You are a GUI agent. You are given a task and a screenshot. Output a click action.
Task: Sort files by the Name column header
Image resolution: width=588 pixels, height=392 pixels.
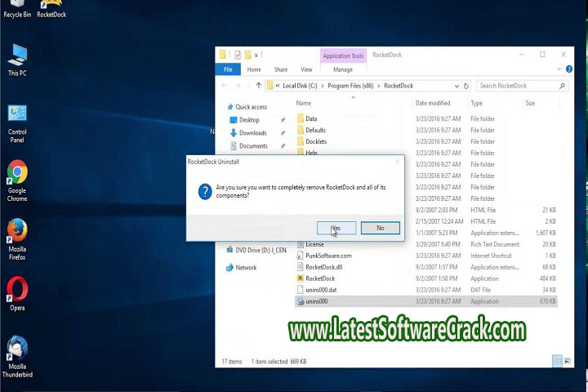coord(303,103)
